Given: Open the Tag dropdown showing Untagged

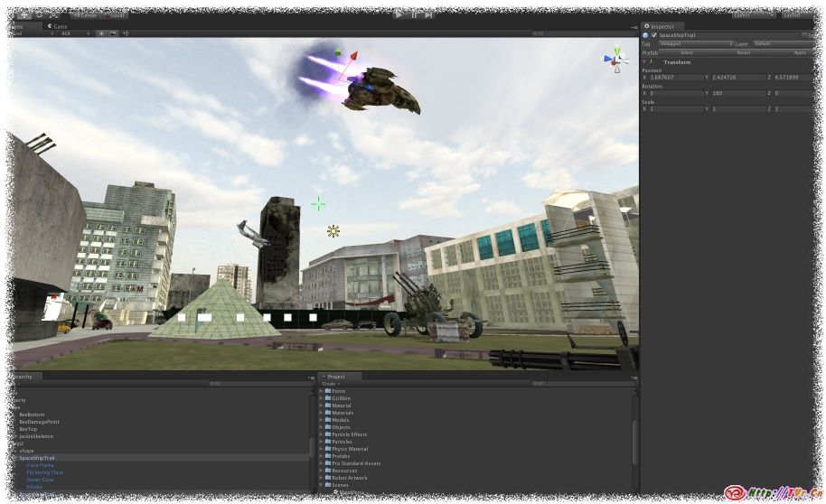Looking at the screenshot, I should click(695, 43).
